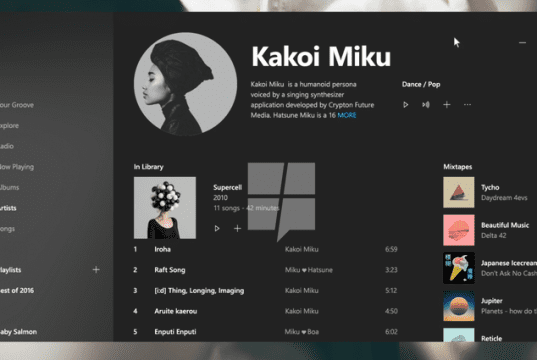Click the Mixtapes section heading
This screenshot has height=360, width=537.
point(458,167)
